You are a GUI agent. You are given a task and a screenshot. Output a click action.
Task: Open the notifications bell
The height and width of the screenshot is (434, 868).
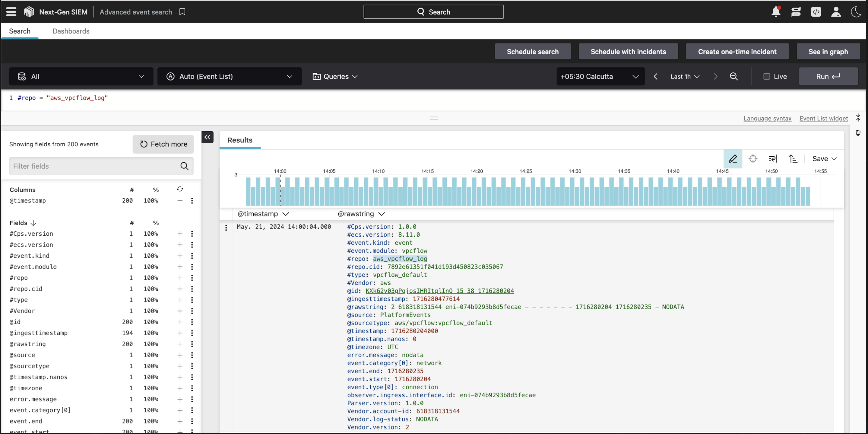(x=776, y=12)
